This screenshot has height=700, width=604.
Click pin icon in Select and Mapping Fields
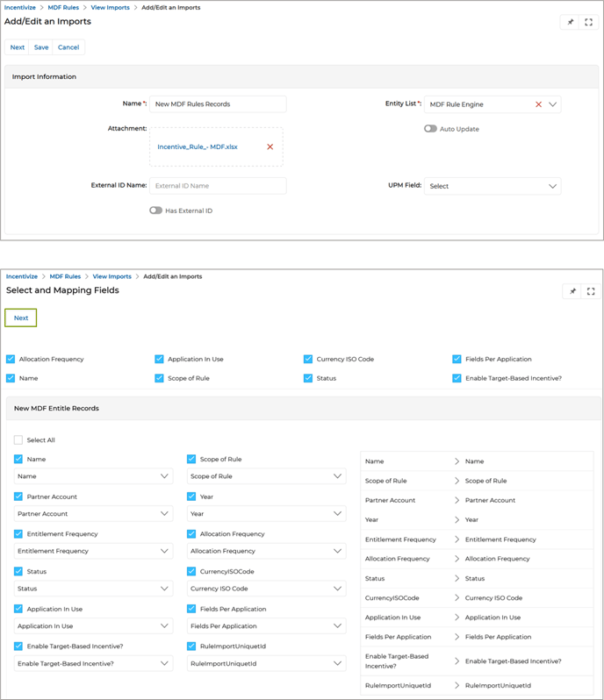coord(572,291)
